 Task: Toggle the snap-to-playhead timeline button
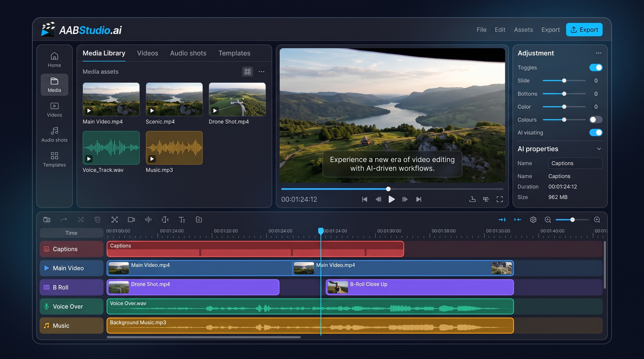pos(502,219)
